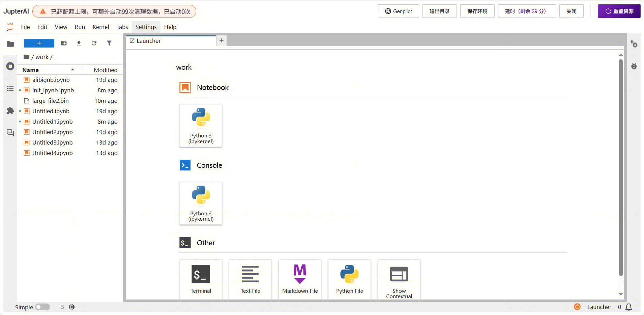Select Untitled2.ipynb in file list
Viewport: 644px width, 315px height.
(70, 132)
